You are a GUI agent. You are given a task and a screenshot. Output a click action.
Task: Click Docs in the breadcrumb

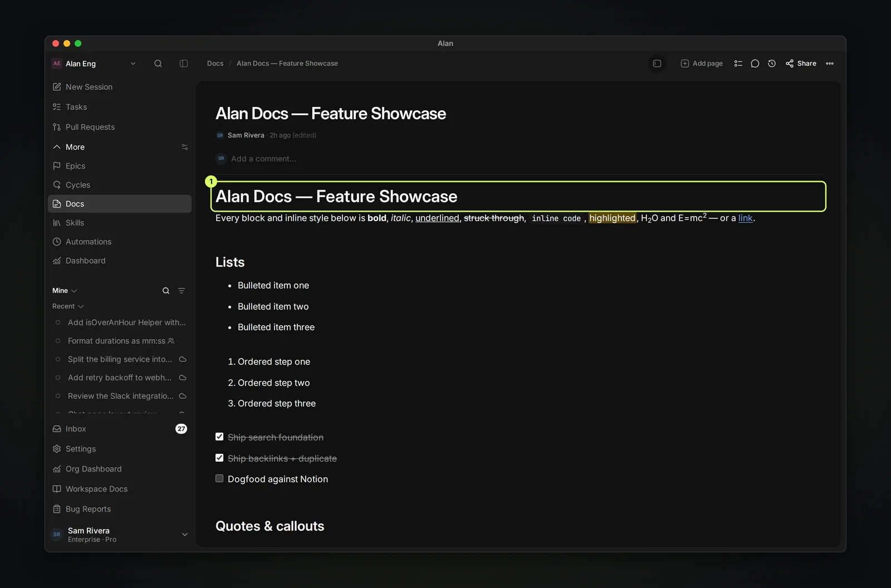[215, 63]
